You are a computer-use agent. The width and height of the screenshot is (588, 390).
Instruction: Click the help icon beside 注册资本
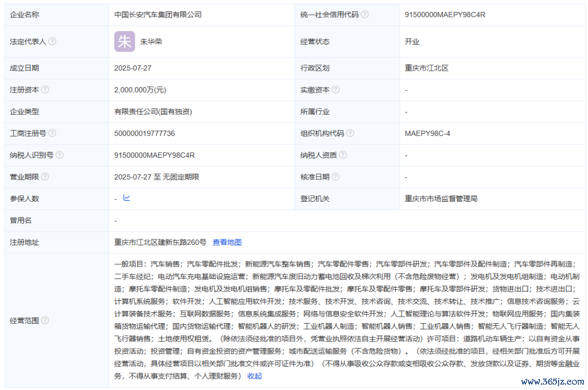coord(45,90)
